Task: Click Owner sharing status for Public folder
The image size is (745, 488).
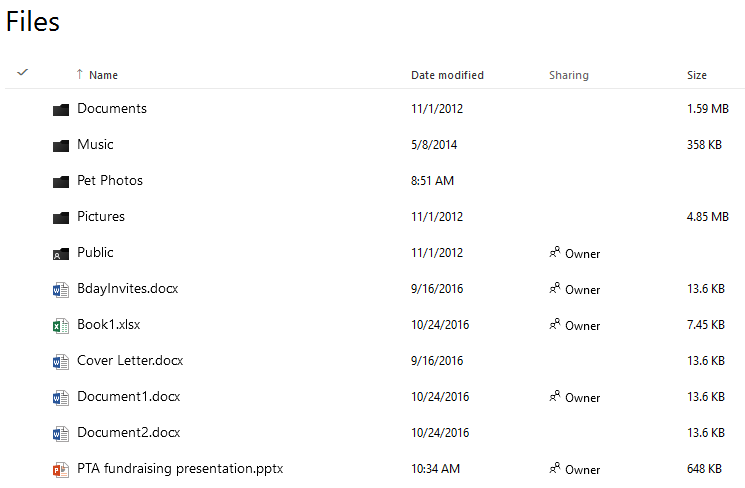Action: coord(582,254)
